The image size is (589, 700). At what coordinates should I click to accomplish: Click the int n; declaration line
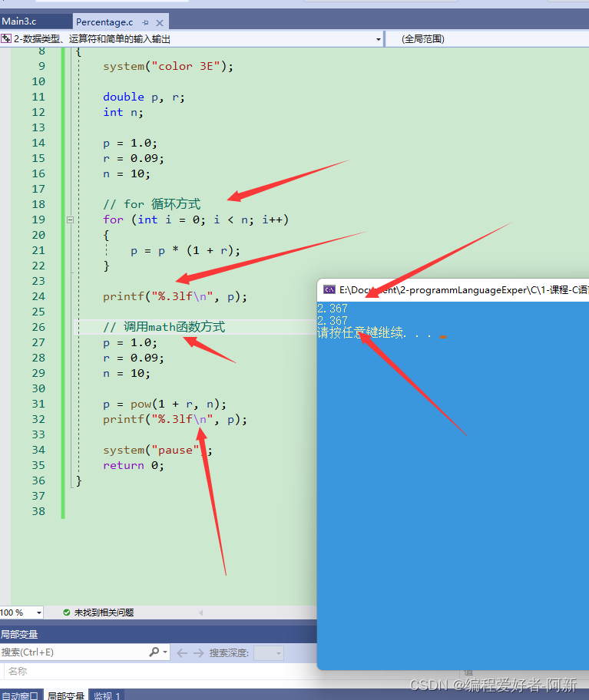tap(123, 113)
